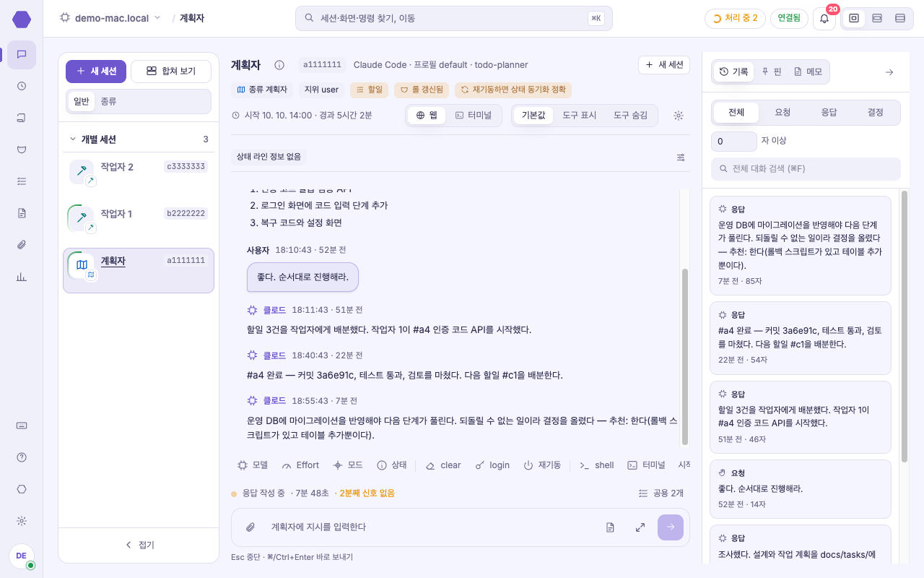Screen dimensions: 924x578
Task: Switch right panel to 핀 tab
Action: point(772,72)
